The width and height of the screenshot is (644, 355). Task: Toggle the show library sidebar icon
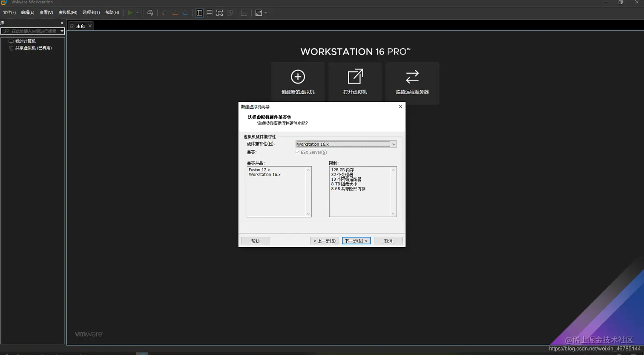pos(199,13)
